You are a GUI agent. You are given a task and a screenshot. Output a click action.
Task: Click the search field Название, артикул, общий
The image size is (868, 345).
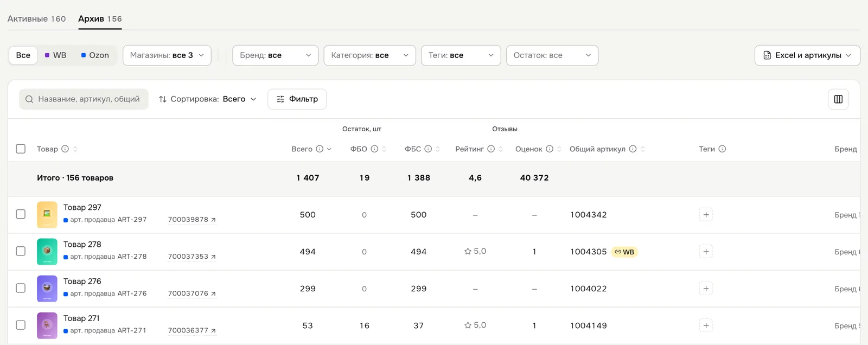84,99
